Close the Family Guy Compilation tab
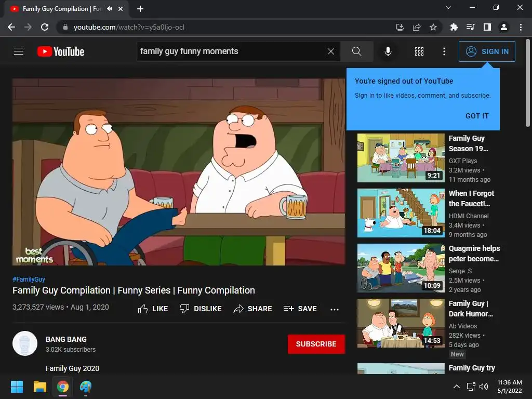The height and width of the screenshot is (399, 532). (x=121, y=9)
